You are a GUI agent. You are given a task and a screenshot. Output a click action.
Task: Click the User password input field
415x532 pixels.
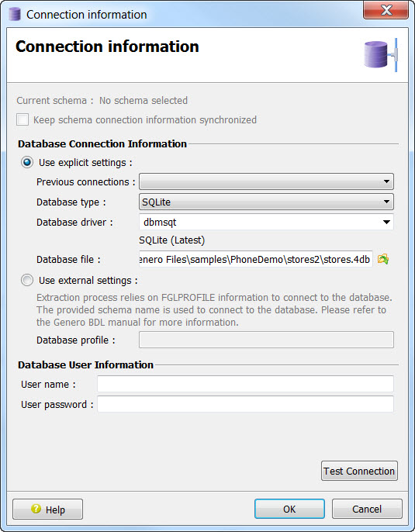point(245,404)
